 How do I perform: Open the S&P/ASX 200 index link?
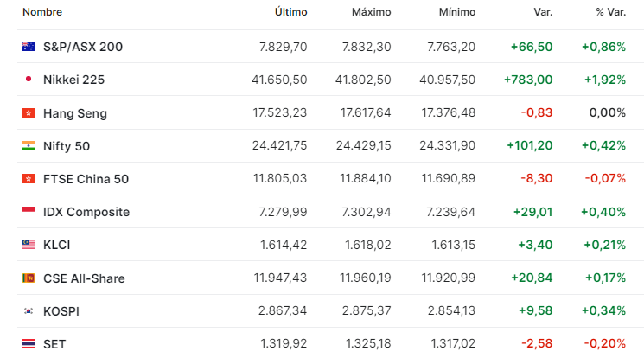click(x=83, y=47)
